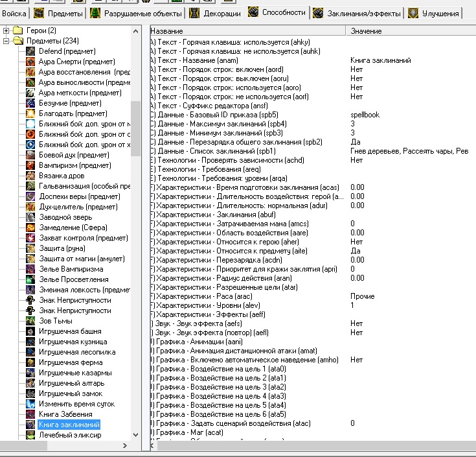The height and width of the screenshot is (457, 476).
Task: Click the Defend (предмет) ability icon
Action: coord(30,51)
